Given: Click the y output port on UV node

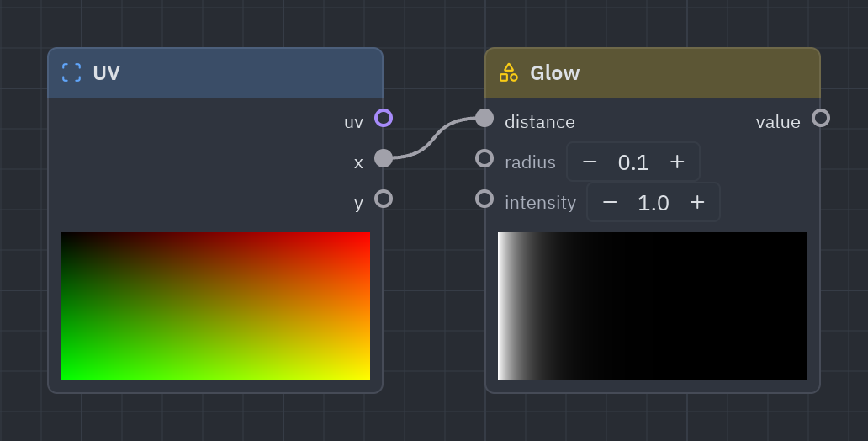Looking at the screenshot, I should pos(384,199).
